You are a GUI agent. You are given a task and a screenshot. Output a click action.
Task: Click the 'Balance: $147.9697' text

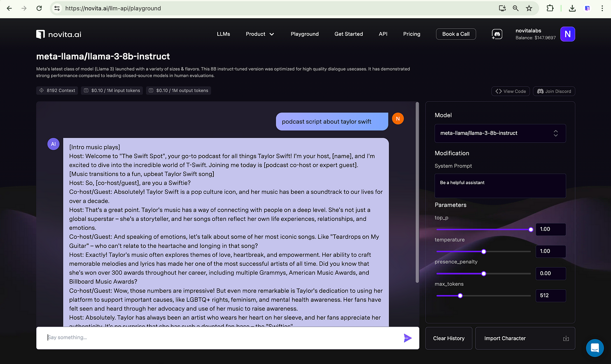pos(535,38)
